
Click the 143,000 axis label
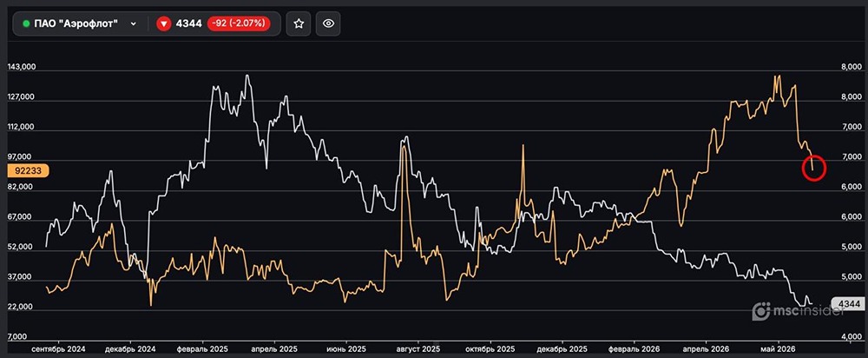pyautogui.click(x=21, y=67)
